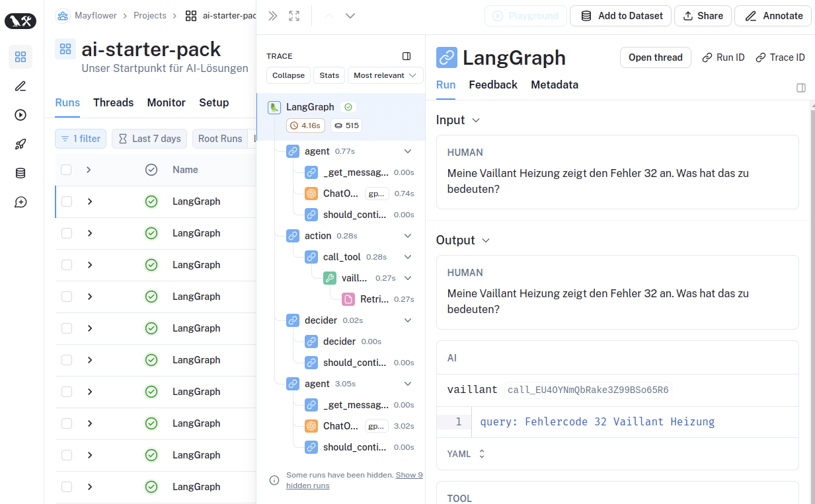Click the LangSmith logo icon
This screenshot has width=815, height=504.
tap(20, 21)
